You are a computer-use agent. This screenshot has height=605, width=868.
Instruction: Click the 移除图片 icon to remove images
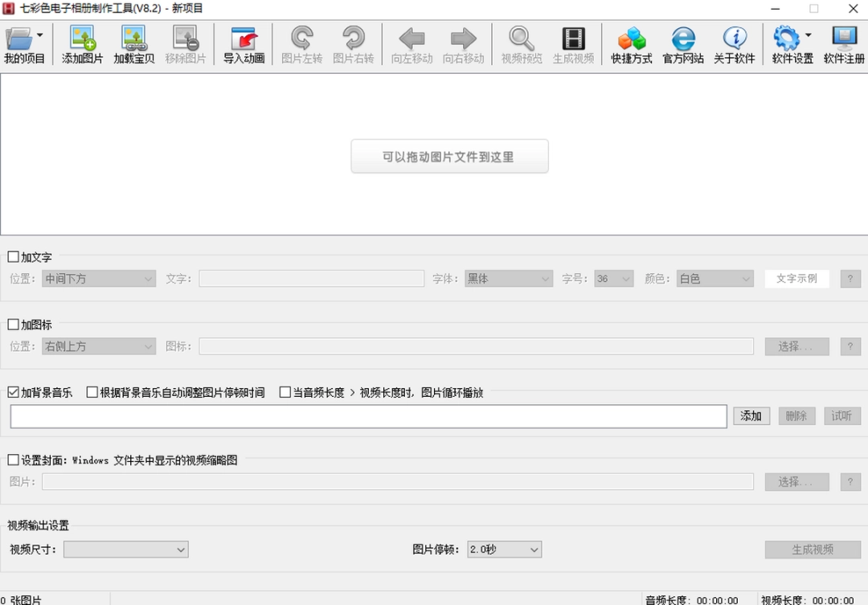[x=184, y=44]
